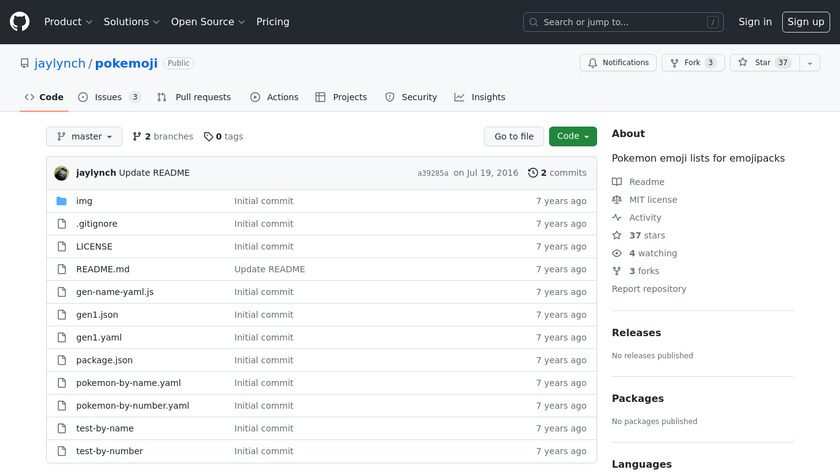Switch to the Insights tab
Screen dimensions: 840x472
pos(480,97)
